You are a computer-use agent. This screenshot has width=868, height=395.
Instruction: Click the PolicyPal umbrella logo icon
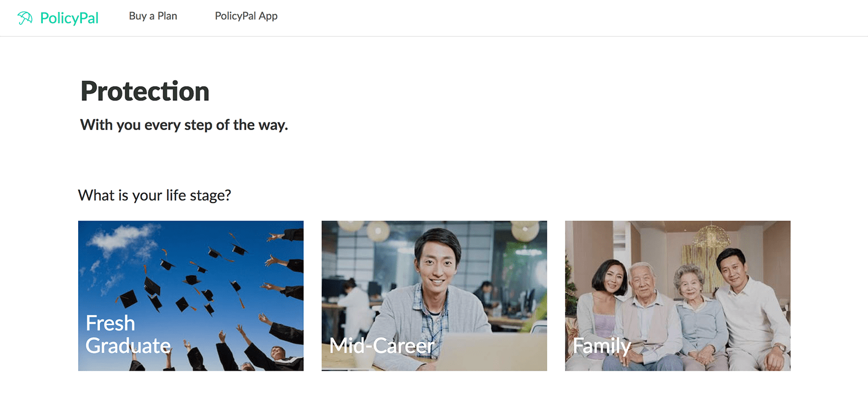pyautogui.click(x=25, y=18)
